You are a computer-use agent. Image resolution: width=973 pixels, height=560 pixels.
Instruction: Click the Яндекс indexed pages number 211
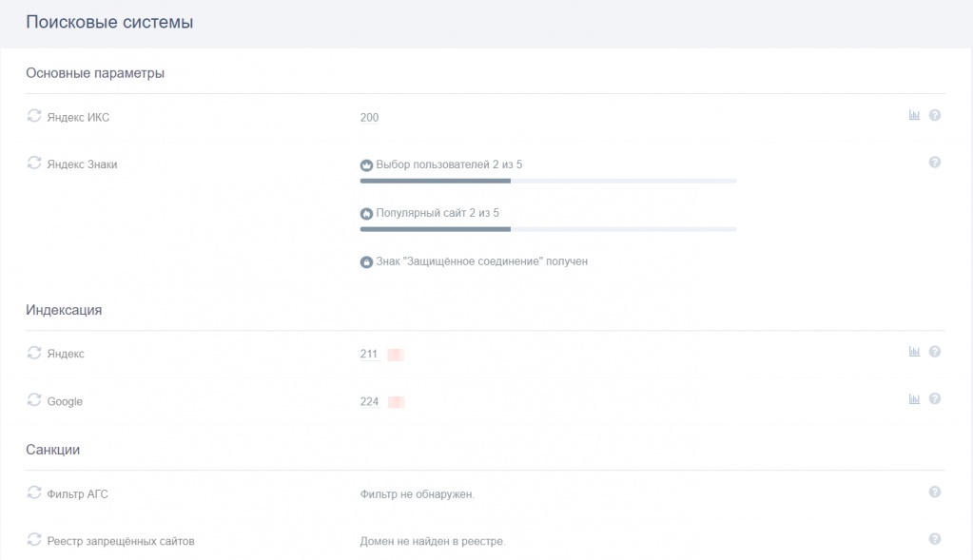pyautogui.click(x=369, y=354)
